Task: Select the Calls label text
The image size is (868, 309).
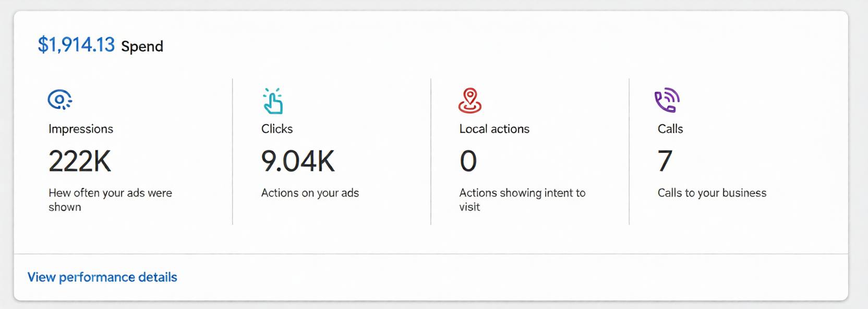Action: click(x=670, y=129)
